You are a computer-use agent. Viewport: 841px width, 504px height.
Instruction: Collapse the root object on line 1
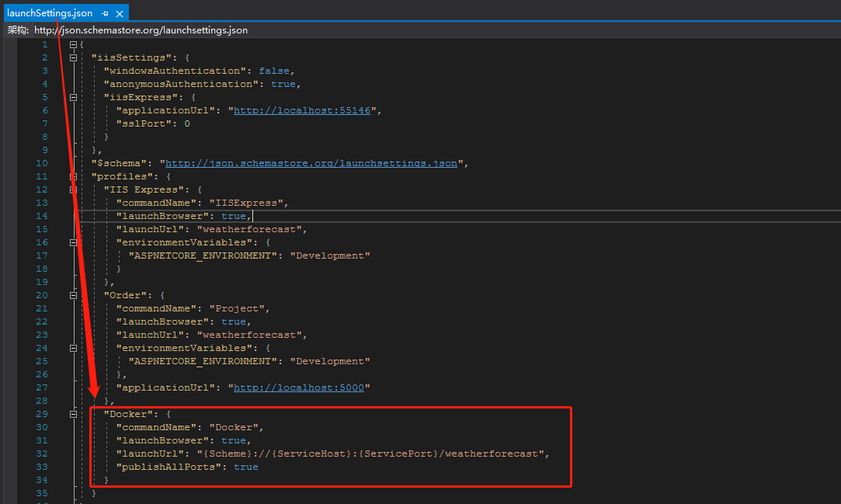[x=74, y=44]
